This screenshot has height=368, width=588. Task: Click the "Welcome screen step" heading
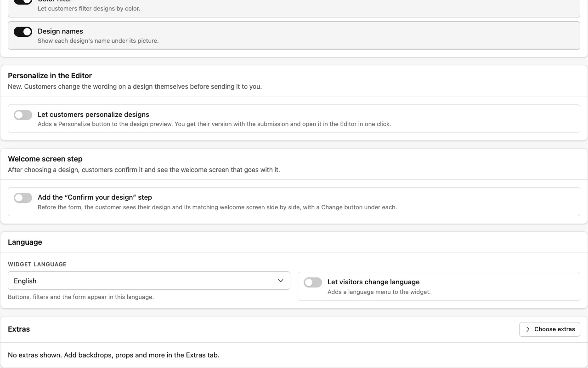[45, 159]
